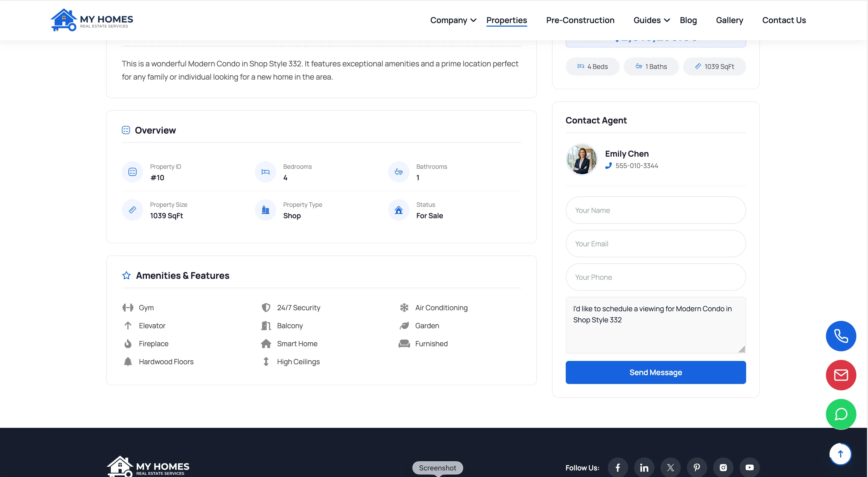
Task: Click the Amenities & Features star icon
Action: click(x=126, y=276)
